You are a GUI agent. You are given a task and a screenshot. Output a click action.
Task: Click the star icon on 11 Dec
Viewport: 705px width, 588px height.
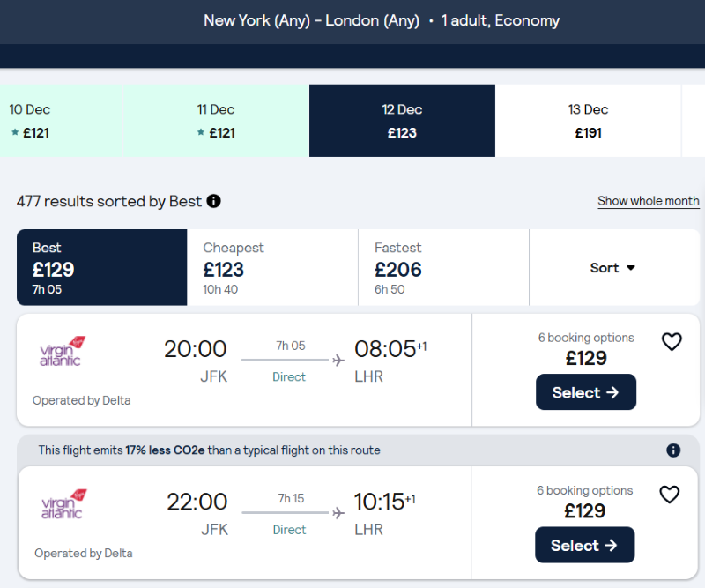(202, 133)
